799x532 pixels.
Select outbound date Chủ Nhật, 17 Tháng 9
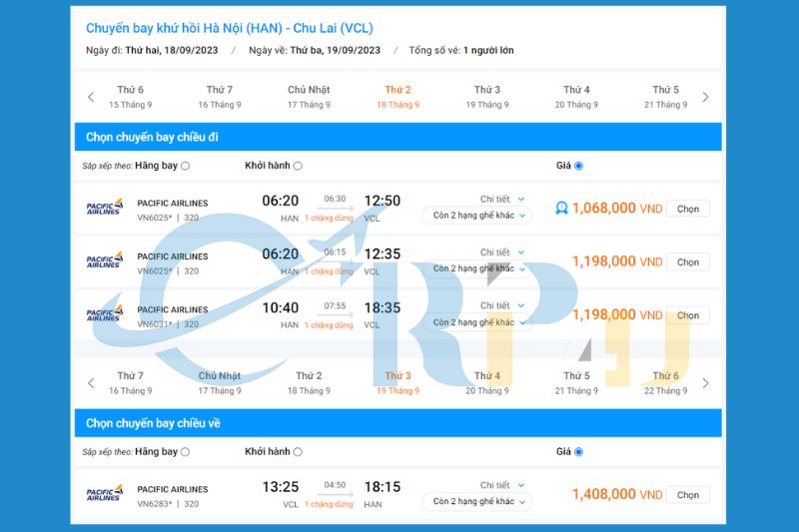click(309, 97)
